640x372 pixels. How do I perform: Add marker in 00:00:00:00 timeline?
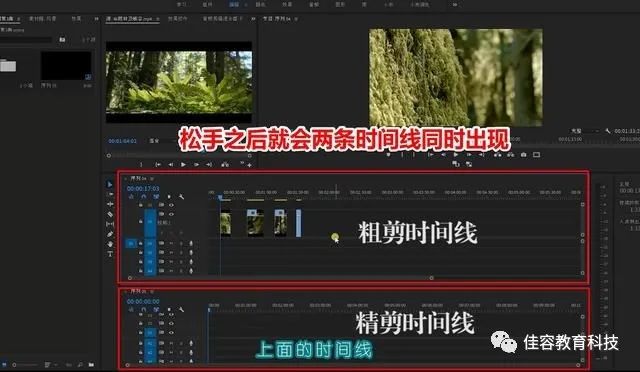(169, 310)
